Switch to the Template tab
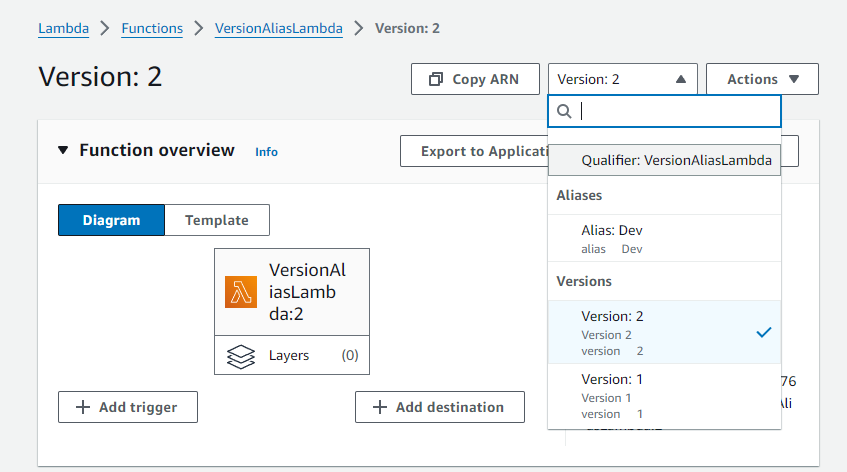Screen dimensions: 847x472 pos(216,220)
